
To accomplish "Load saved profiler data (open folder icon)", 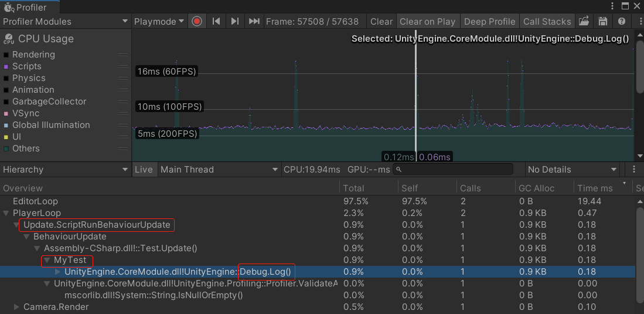I will (x=584, y=21).
